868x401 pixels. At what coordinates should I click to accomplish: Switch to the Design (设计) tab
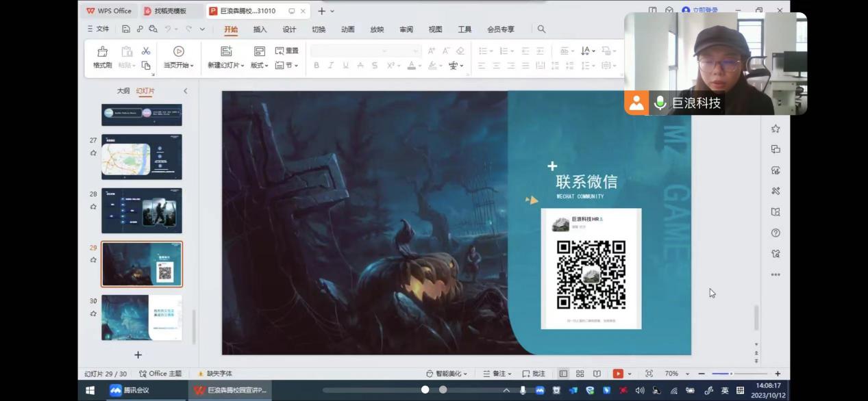(289, 29)
